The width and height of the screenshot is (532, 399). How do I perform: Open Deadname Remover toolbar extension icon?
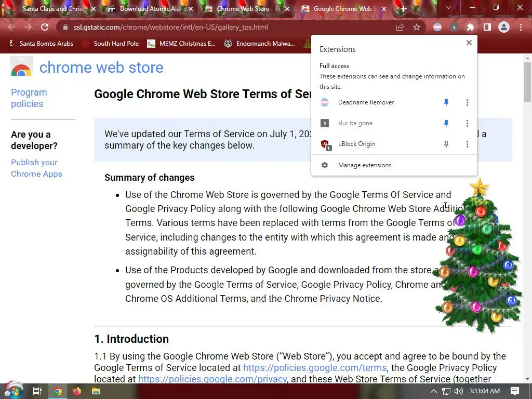tap(437, 27)
